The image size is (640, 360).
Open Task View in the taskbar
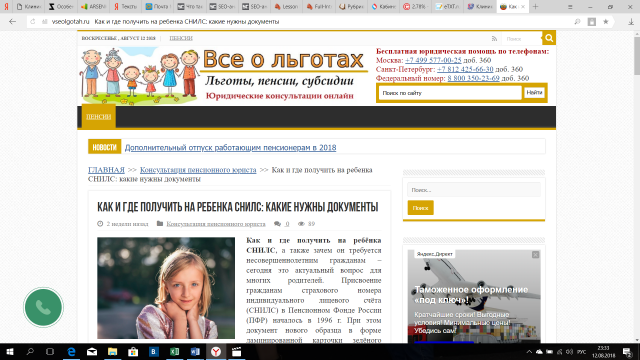click(50, 351)
